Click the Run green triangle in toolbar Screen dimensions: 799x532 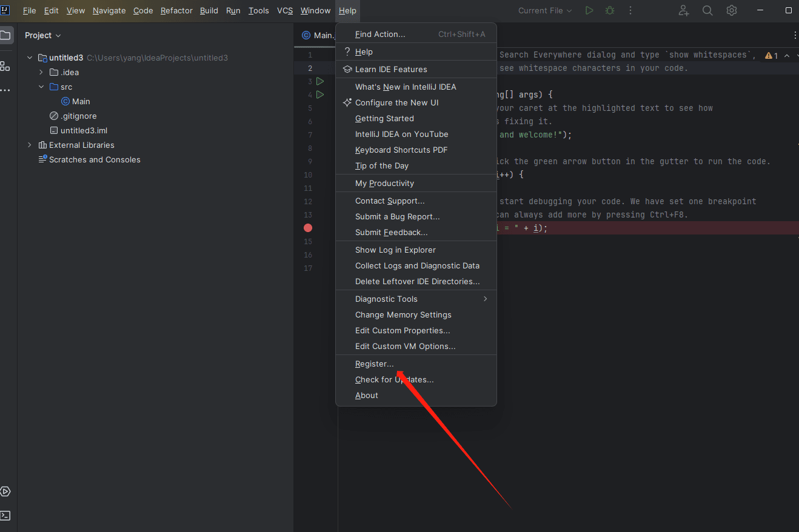(x=589, y=10)
